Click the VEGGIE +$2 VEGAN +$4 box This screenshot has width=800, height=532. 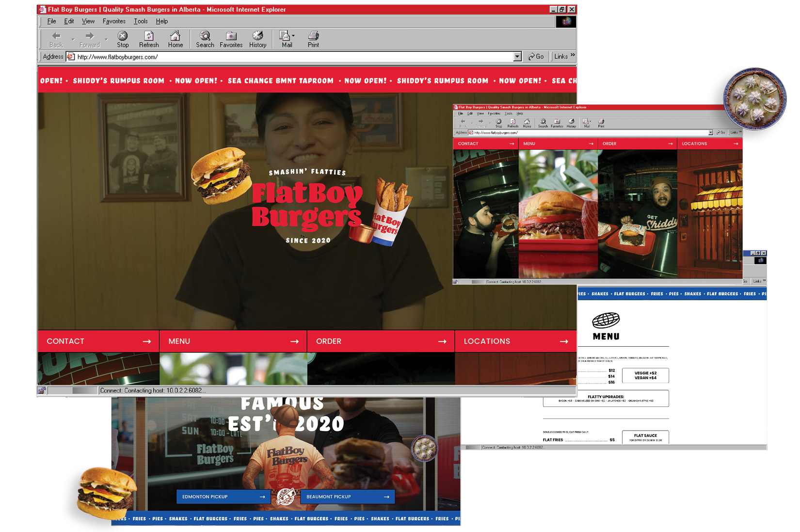(645, 375)
